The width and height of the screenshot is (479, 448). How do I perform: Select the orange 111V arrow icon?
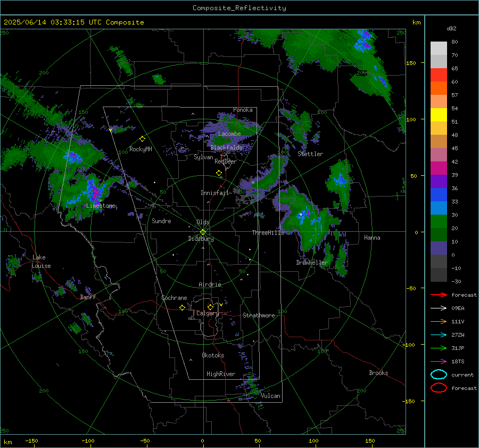click(439, 321)
